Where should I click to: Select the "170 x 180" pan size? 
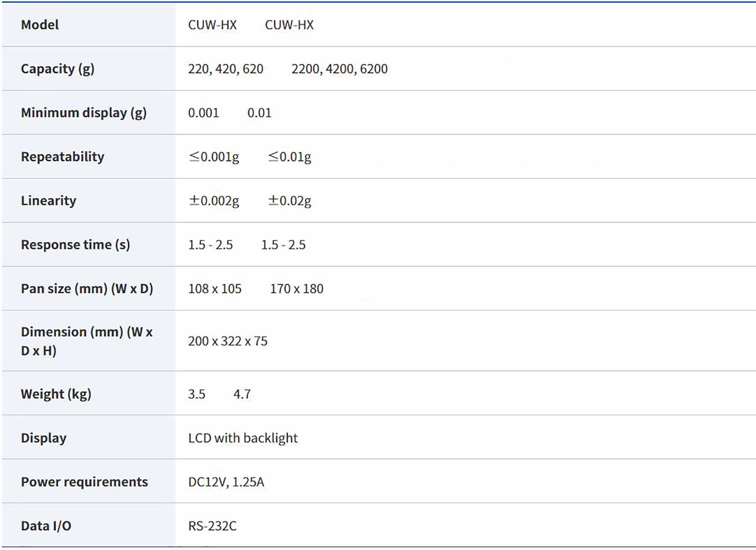click(296, 289)
